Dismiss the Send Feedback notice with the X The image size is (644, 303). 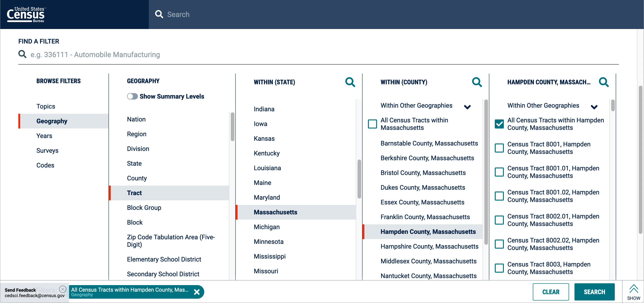click(63, 289)
